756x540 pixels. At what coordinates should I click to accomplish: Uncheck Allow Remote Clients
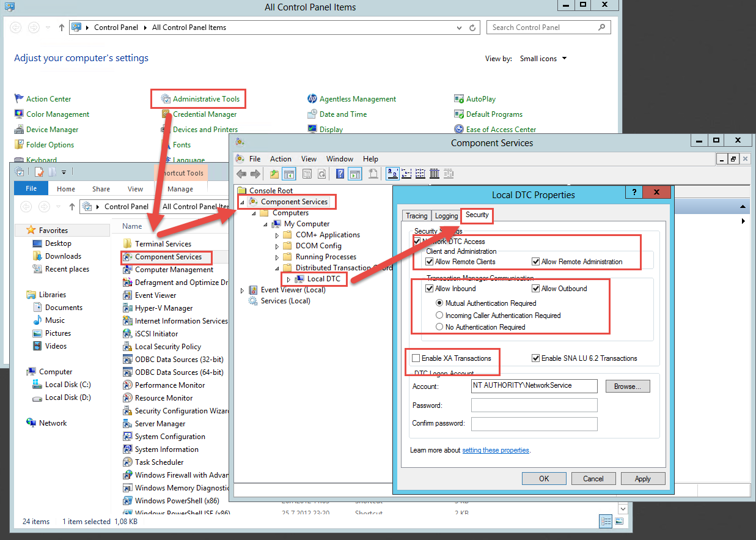430,262
